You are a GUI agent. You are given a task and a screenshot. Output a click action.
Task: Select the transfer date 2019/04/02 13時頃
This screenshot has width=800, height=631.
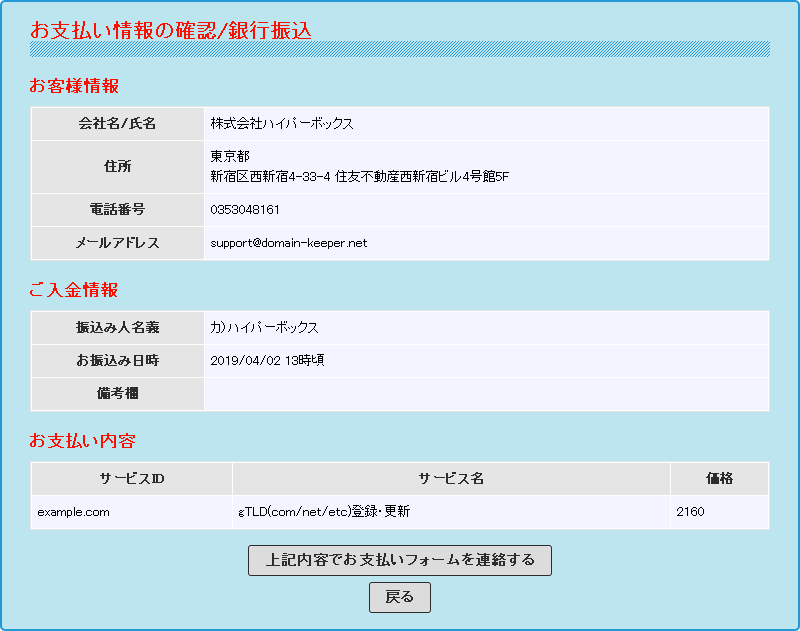(267, 361)
